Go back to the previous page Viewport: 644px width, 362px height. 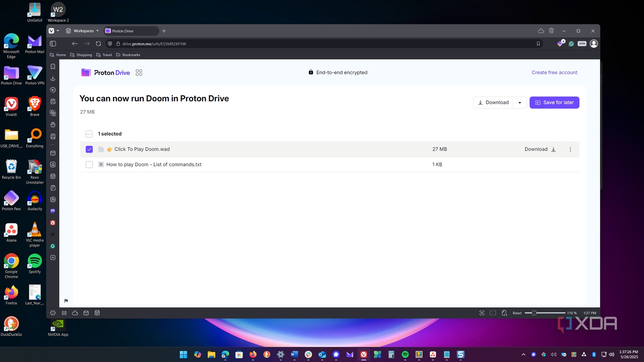[75, 43]
